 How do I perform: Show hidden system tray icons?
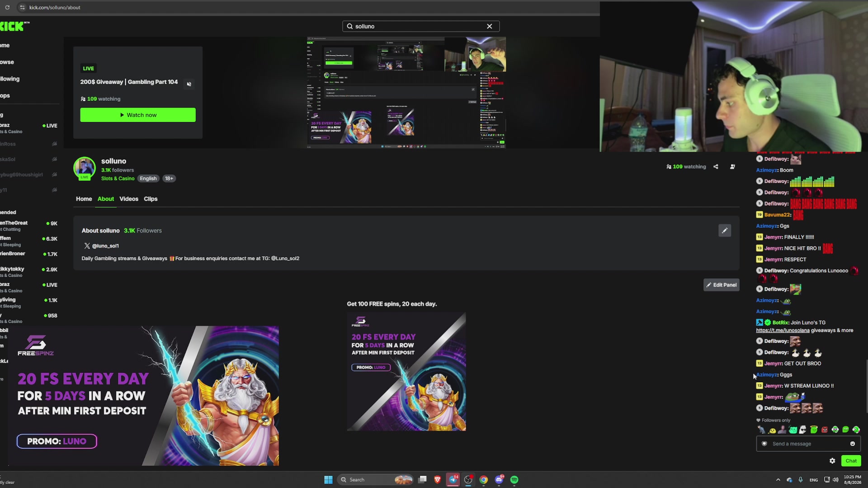[x=778, y=480]
